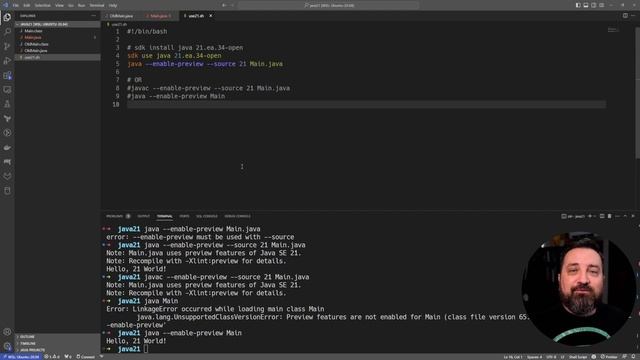
Task: Close the terminal panel
Action: pyautogui.click(x=633, y=216)
